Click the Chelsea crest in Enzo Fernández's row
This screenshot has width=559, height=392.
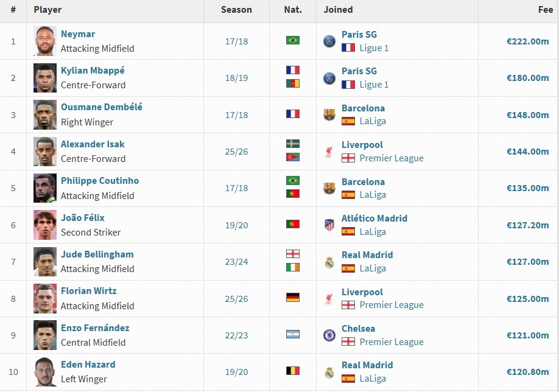[x=329, y=335]
